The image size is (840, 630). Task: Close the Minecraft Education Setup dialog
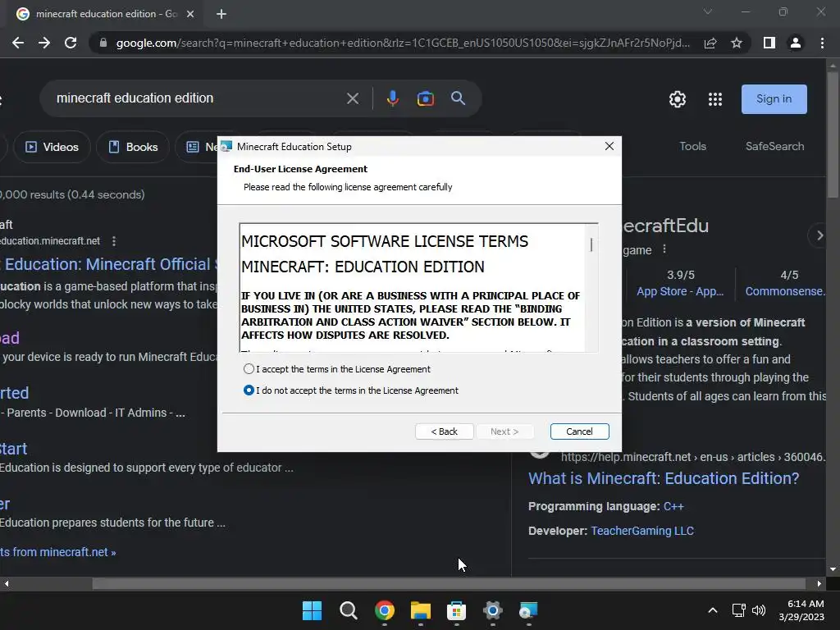pos(609,146)
